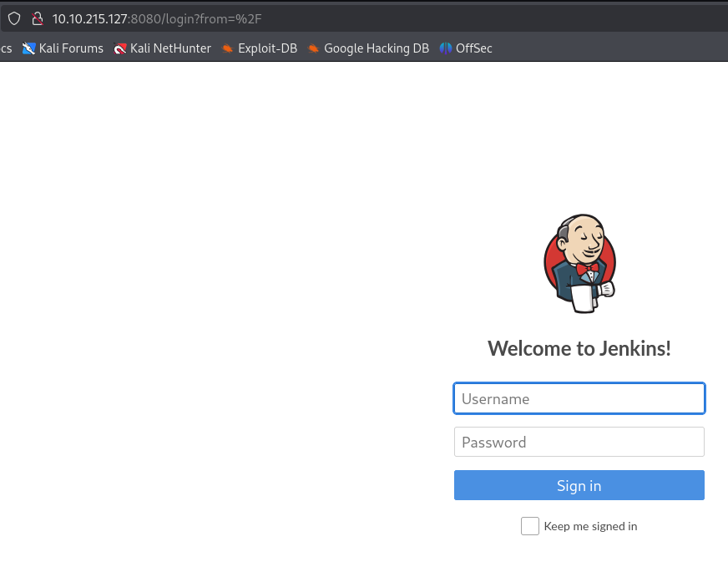Open the OffSec bookmark
This screenshot has width=728, height=577.
click(473, 48)
